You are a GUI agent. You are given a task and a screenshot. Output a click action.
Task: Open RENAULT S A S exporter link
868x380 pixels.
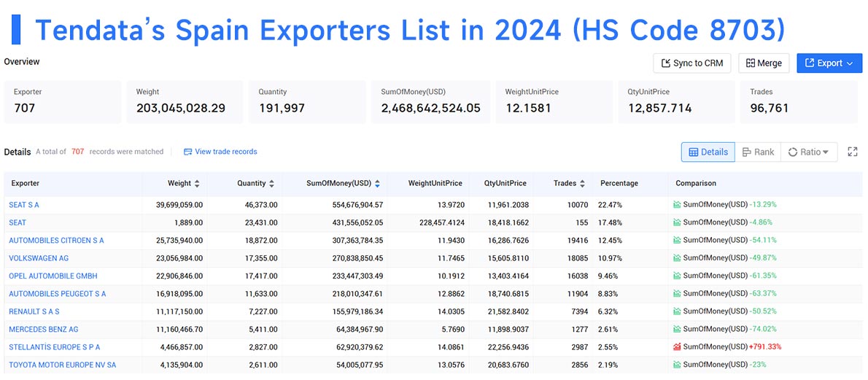pos(34,311)
